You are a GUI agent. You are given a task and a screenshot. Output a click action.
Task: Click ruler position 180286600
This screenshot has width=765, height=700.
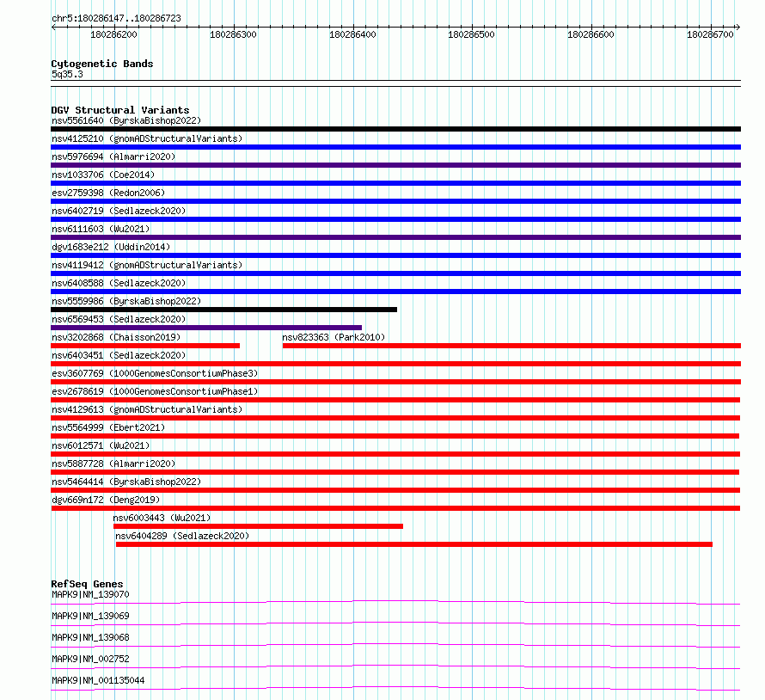pyautogui.click(x=591, y=34)
